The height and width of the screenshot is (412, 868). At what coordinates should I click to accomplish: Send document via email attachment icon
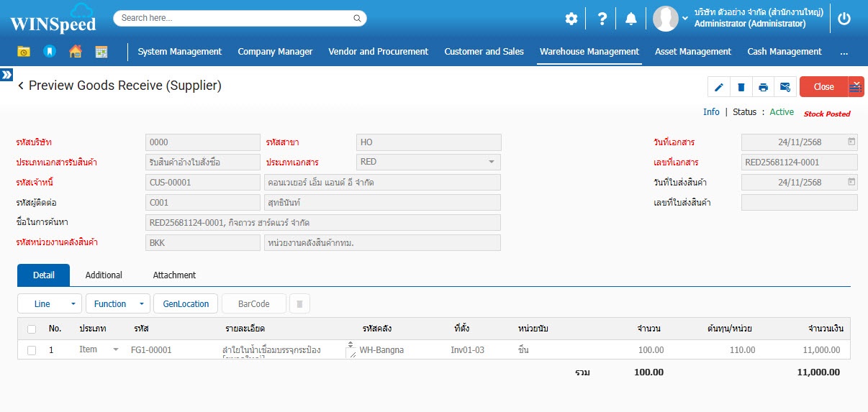click(785, 87)
